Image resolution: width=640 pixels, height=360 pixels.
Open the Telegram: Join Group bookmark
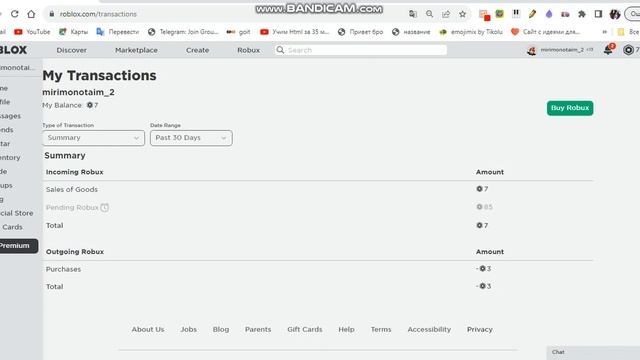pyautogui.click(x=183, y=31)
